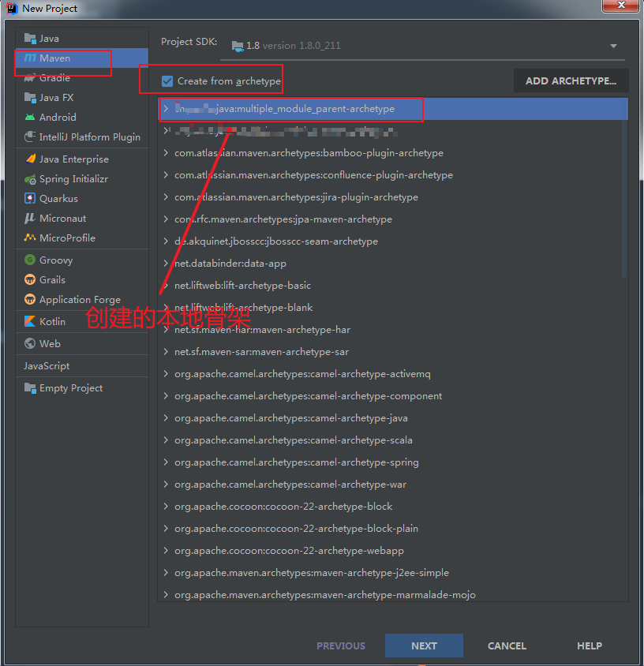Select Spring Initializr project type label
The width and height of the screenshot is (644, 666).
(73, 179)
